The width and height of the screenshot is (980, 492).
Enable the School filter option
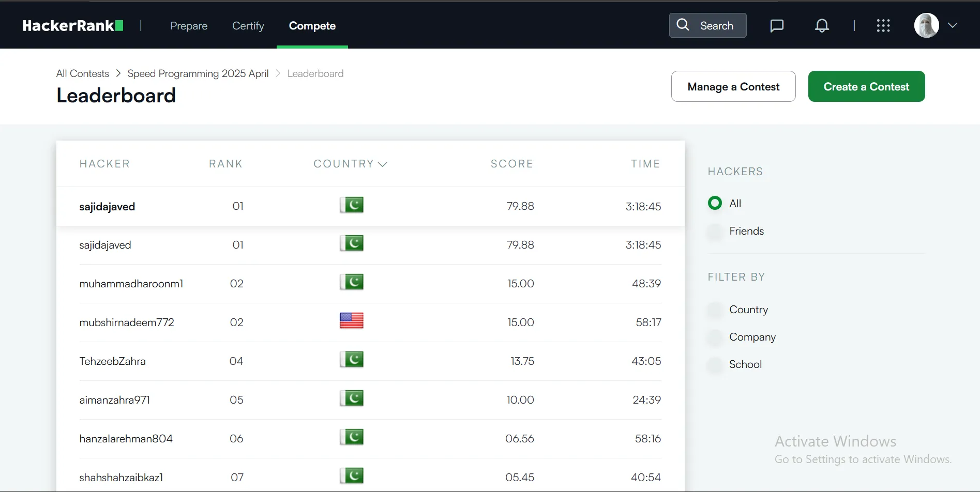(x=715, y=364)
